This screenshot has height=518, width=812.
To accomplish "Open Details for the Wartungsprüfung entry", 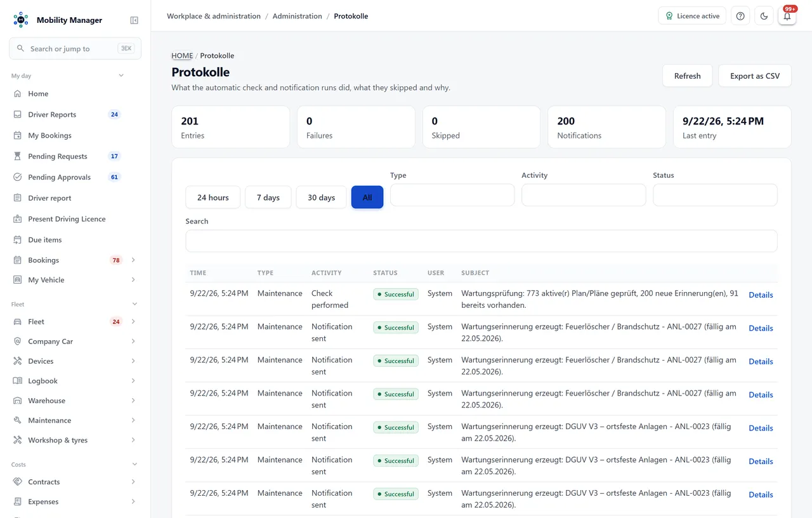I will click(761, 295).
